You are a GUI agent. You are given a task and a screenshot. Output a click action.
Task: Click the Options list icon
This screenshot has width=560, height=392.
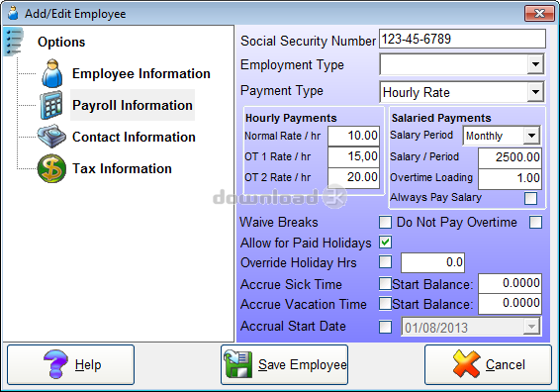coord(13,42)
